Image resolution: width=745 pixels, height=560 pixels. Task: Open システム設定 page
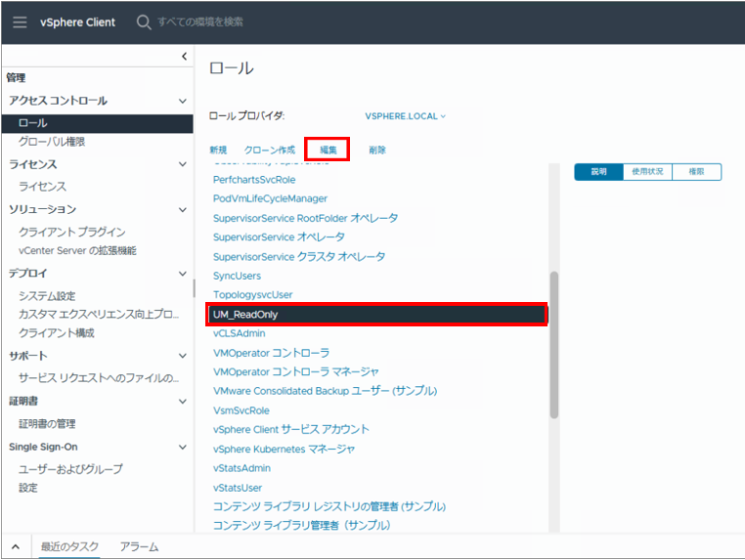tap(47, 296)
